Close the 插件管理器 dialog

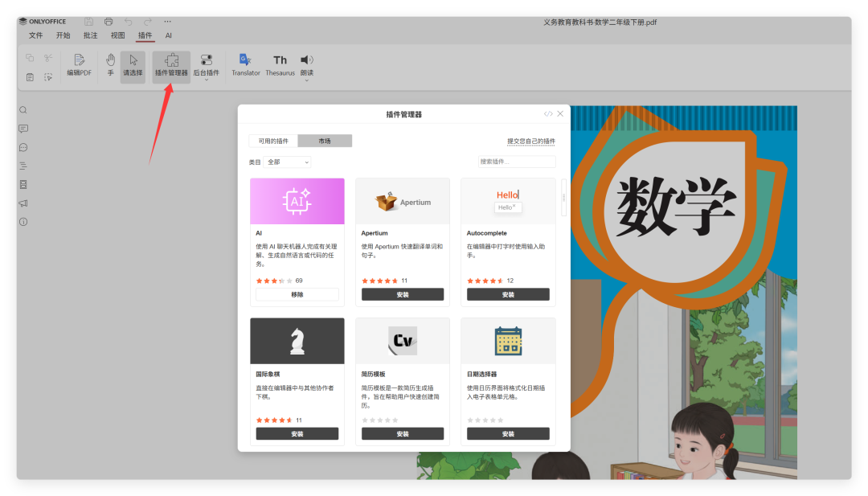click(560, 113)
